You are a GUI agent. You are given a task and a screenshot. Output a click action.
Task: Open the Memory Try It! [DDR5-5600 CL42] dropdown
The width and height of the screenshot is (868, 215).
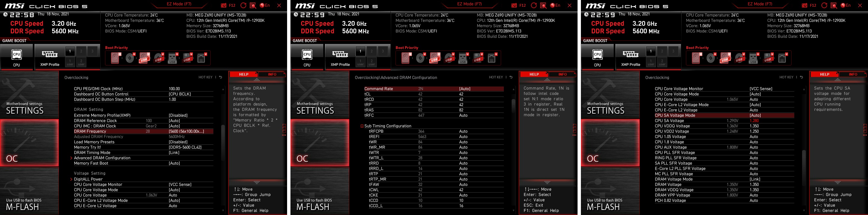tap(185, 147)
